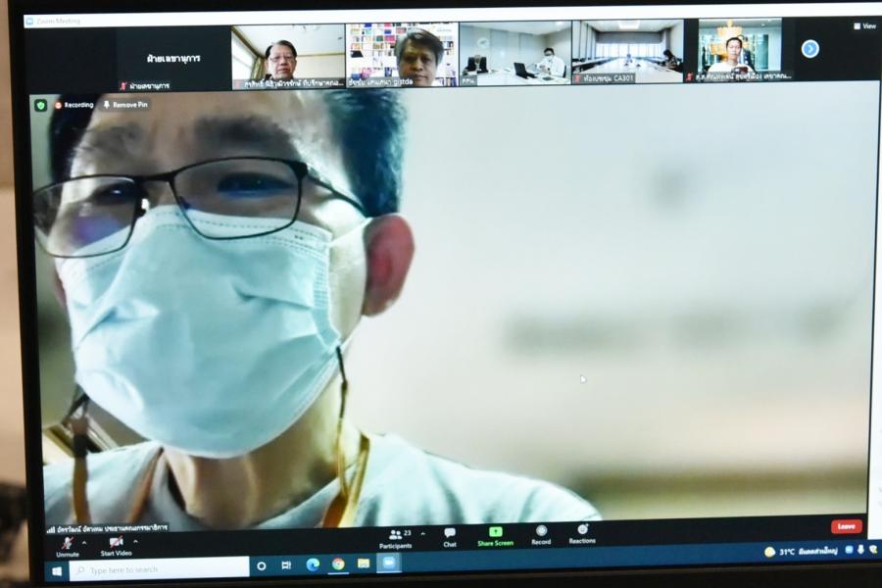Open Google Chrome from the taskbar
Image resolution: width=882 pixels, height=588 pixels.
338,564
